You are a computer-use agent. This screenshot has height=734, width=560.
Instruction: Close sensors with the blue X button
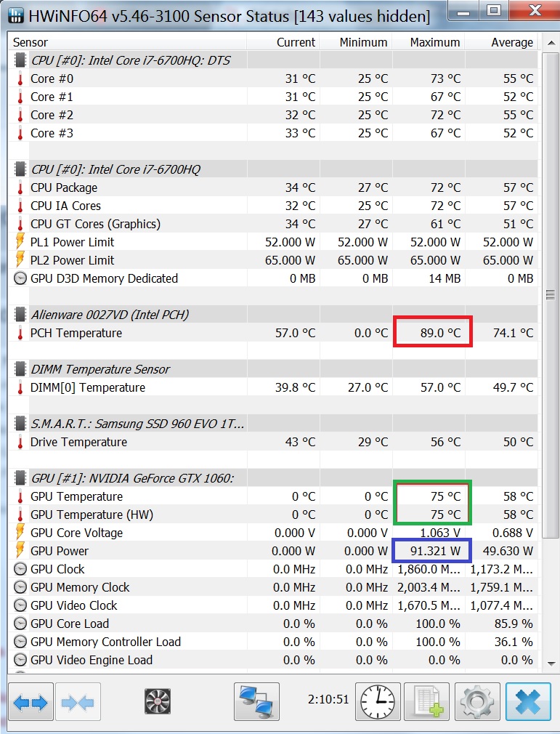tap(528, 702)
